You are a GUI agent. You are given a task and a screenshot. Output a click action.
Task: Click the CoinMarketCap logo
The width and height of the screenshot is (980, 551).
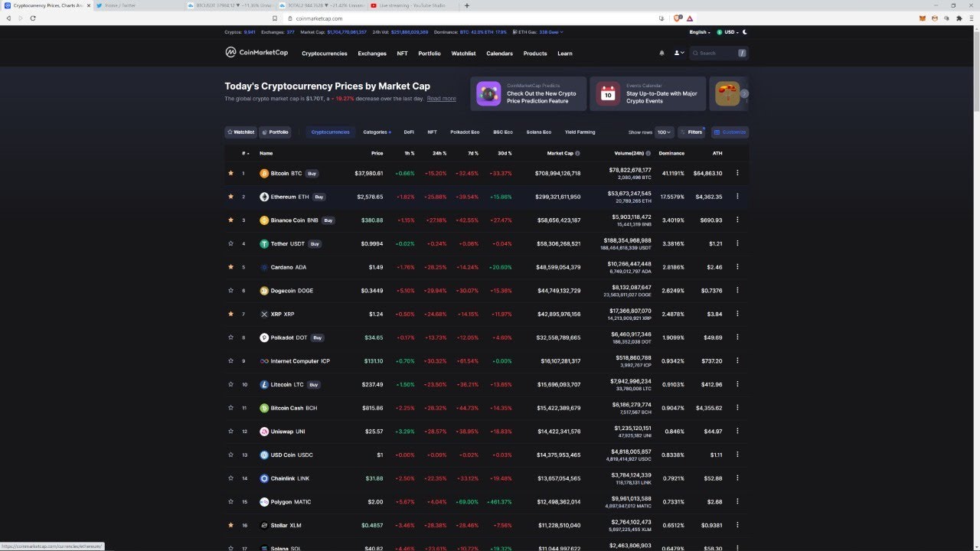tap(256, 53)
